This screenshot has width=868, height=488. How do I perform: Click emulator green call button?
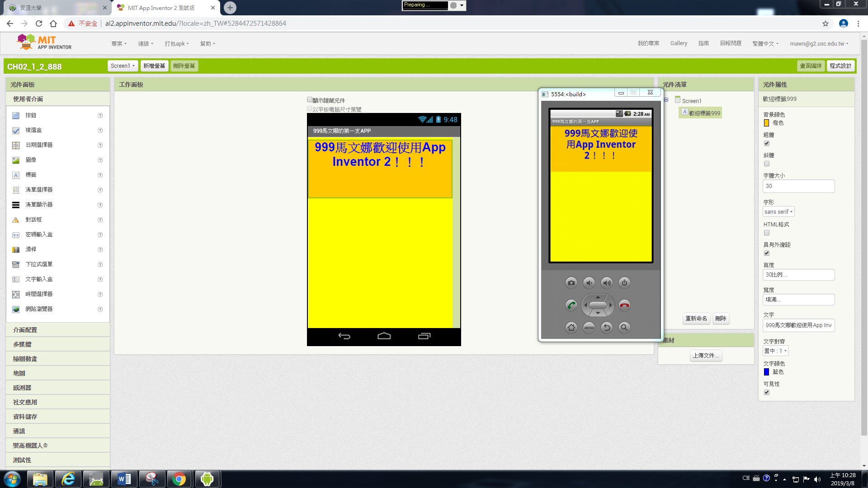coord(571,305)
